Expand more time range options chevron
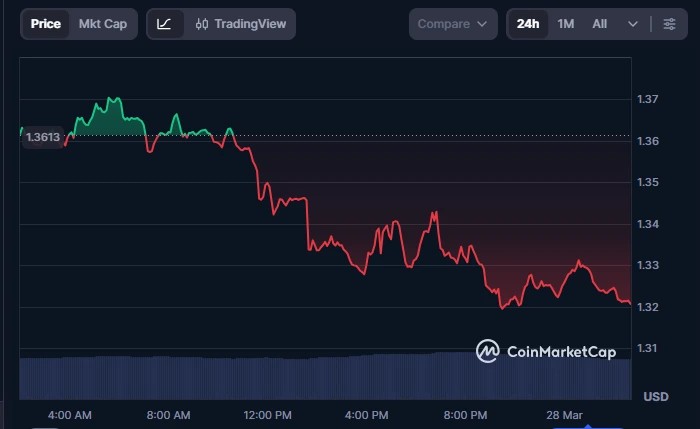Screen dimensions: 700x429 (x=633, y=24)
